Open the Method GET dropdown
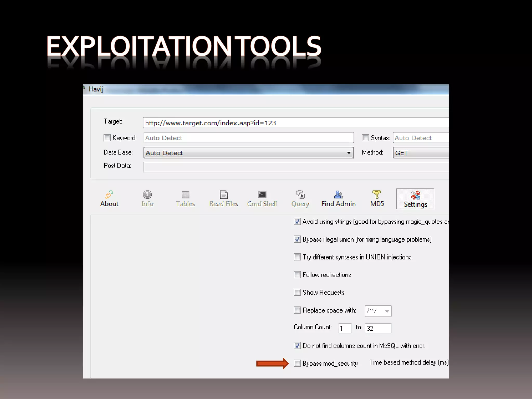This screenshot has height=399, width=532. 421,153
